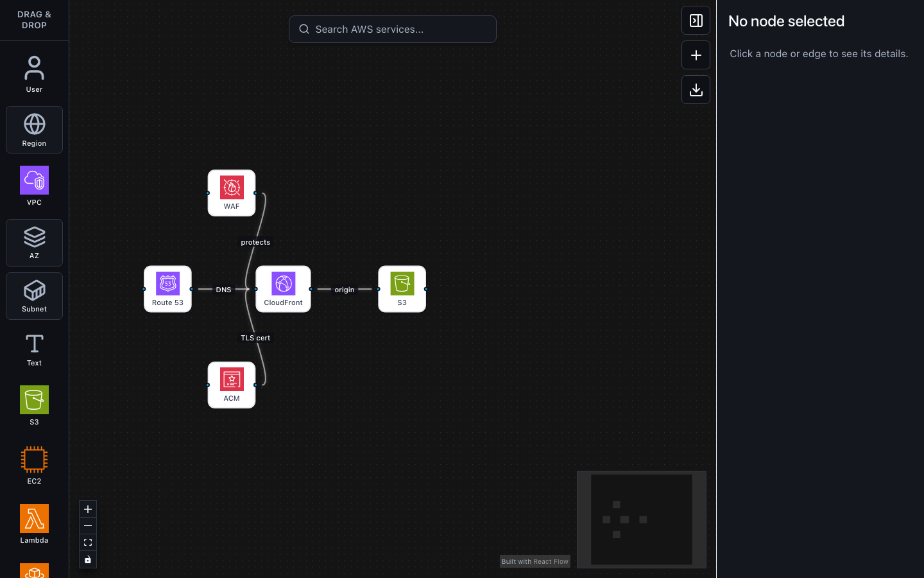Select the Route 53 node
This screenshot has width=924, height=578.
point(167,289)
